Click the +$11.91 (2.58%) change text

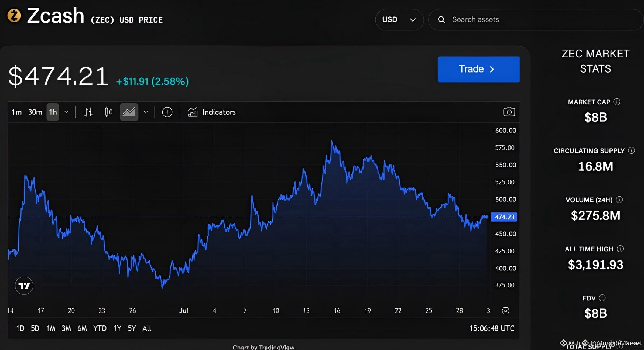152,81
